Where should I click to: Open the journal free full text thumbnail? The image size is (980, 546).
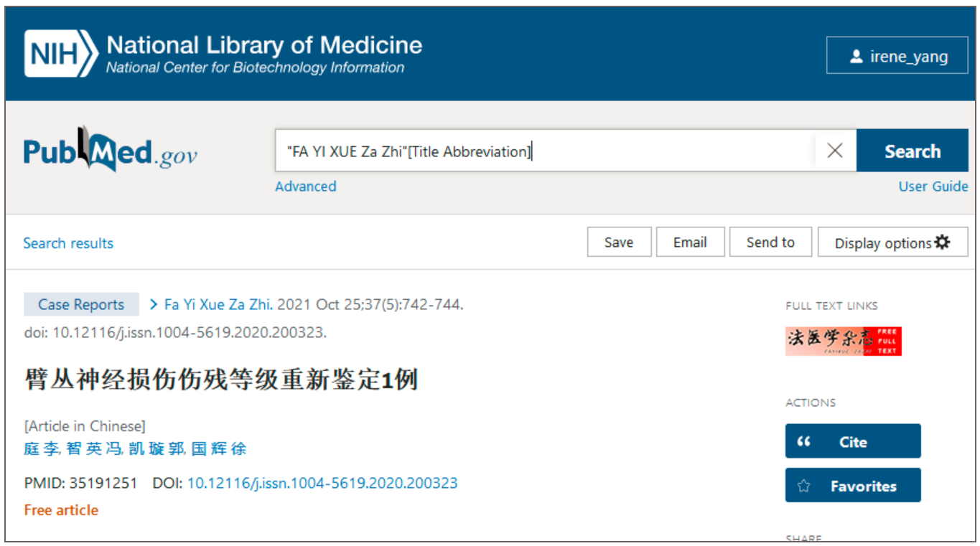click(843, 341)
